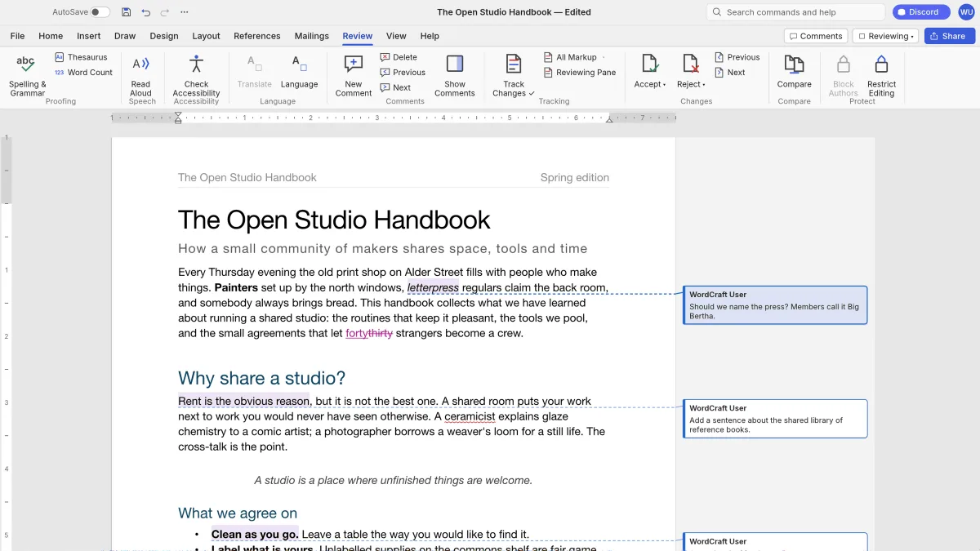Switch to the Design tab
980x551 pixels.
164,36
